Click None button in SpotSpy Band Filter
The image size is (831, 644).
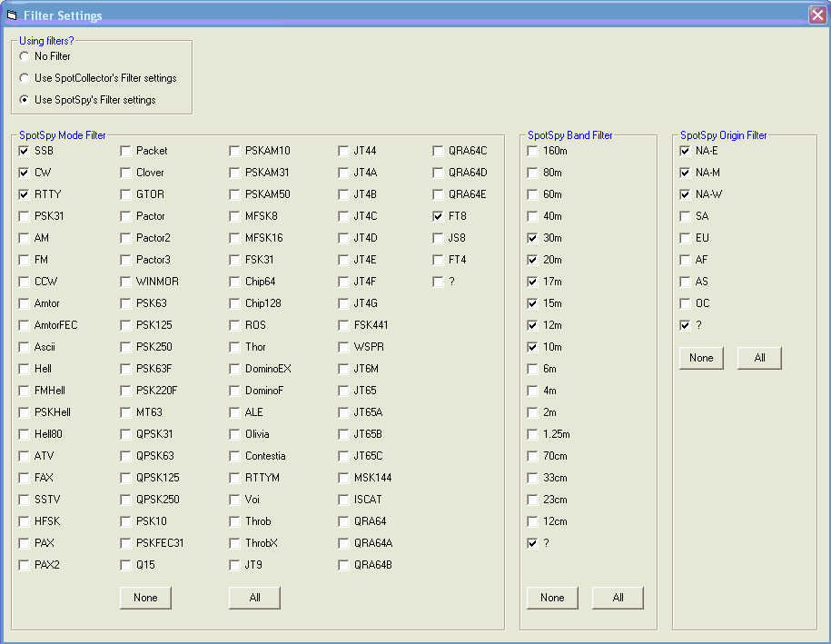pyautogui.click(x=552, y=598)
